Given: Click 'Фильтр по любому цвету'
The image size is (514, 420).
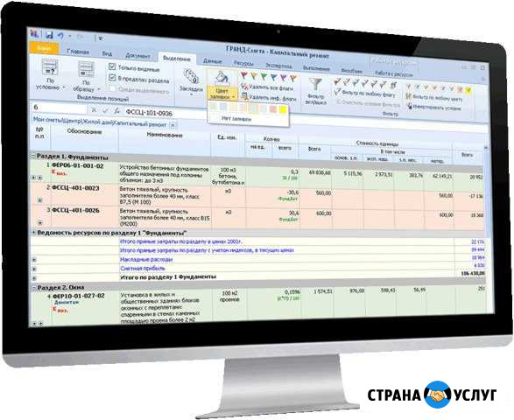Looking at the screenshot, I should click(434, 98).
